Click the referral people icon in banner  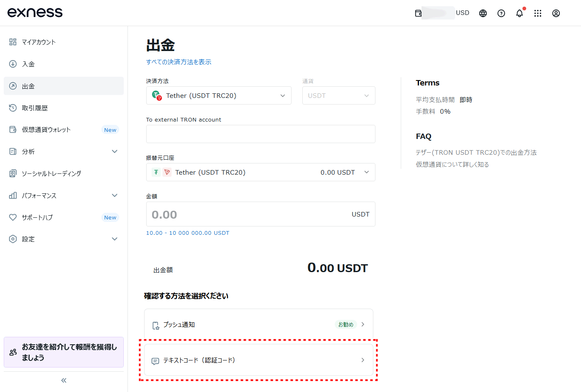pos(13,352)
